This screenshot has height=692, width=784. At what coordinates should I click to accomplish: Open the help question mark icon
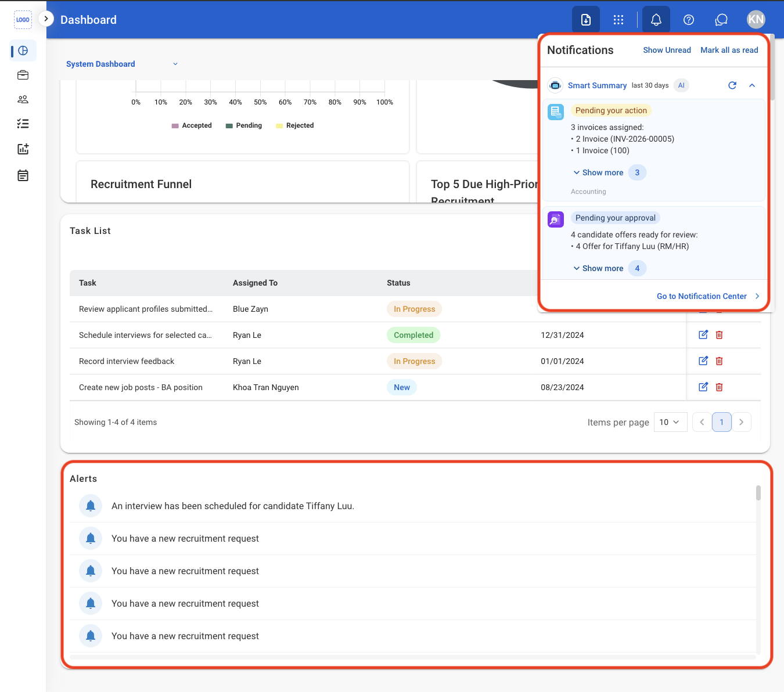[x=689, y=20]
